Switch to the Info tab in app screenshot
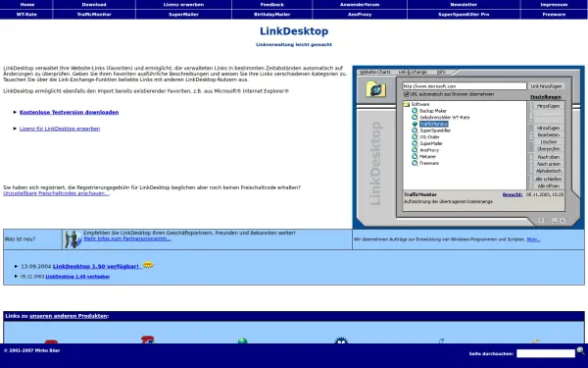The image size is (588, 368). [441, 72]
